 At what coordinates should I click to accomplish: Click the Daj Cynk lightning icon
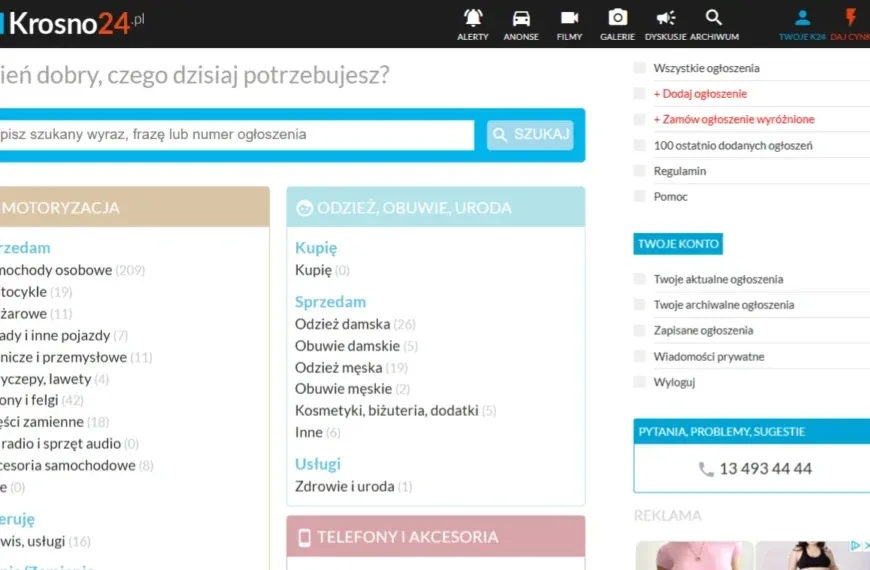(x=851, y=18)
